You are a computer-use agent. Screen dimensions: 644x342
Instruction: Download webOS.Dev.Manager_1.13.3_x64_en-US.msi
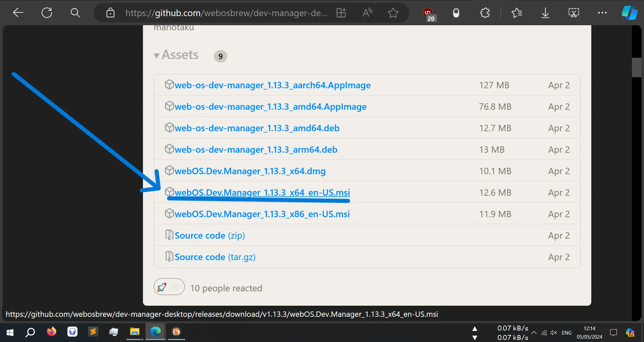(262, 193)
